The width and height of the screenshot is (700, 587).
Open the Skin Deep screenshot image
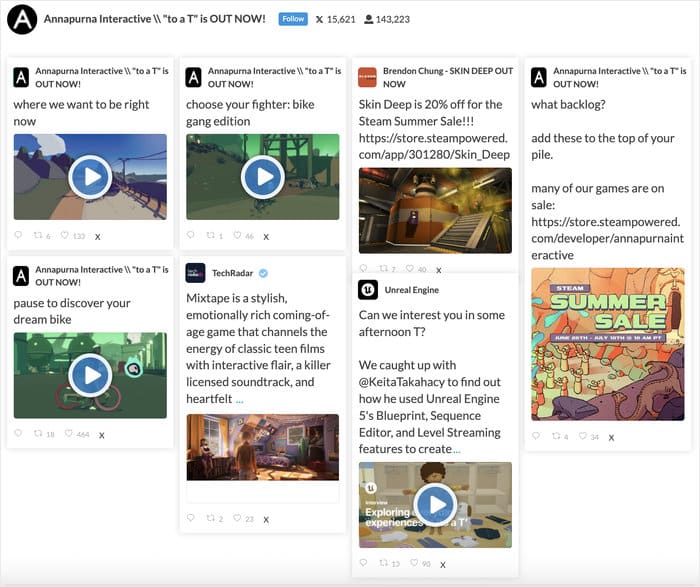pos(435,210)
